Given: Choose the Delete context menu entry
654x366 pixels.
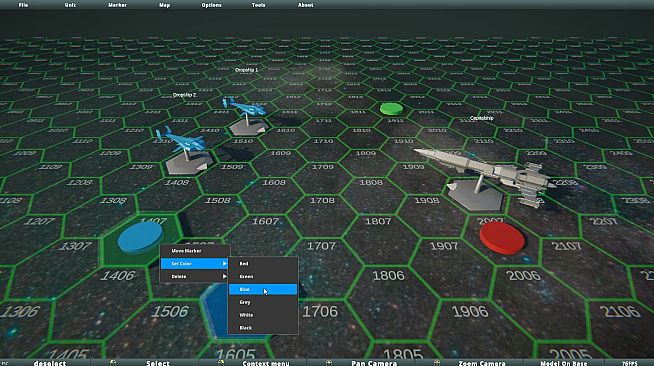Looking at the screenshot, I should coord(195,276).
